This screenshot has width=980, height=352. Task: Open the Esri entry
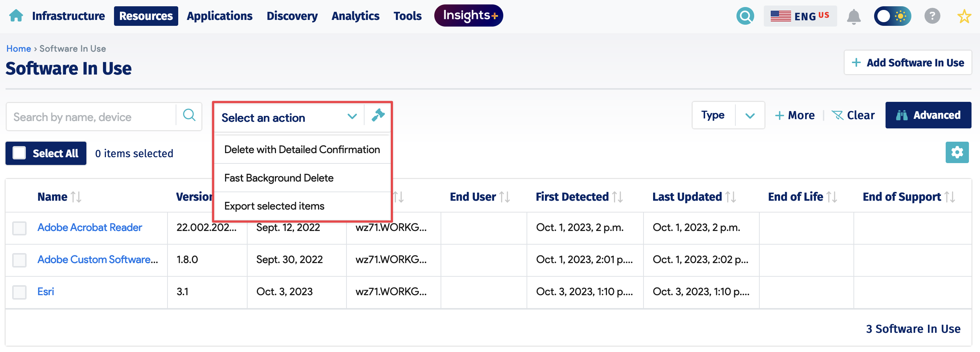tap(46, 291)
